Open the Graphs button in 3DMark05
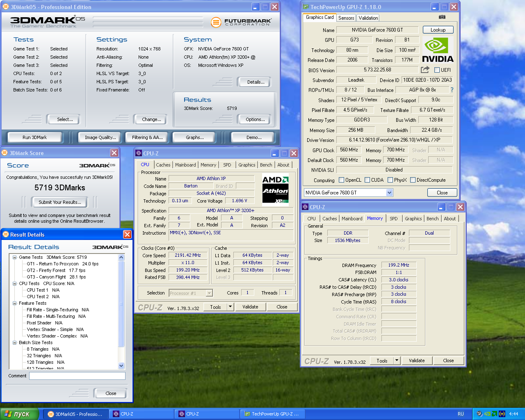 [x=195, y=137]
